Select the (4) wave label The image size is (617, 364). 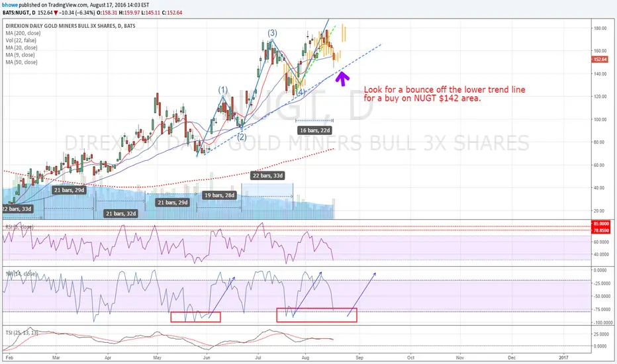(x=301, y=93)
